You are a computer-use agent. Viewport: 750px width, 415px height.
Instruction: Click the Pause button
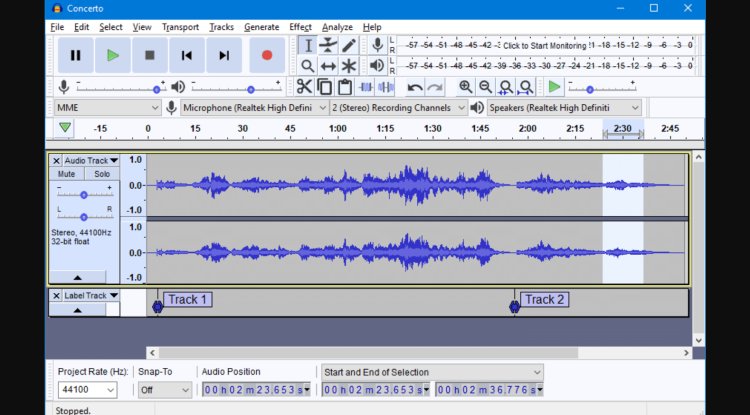tap(76, 55)
